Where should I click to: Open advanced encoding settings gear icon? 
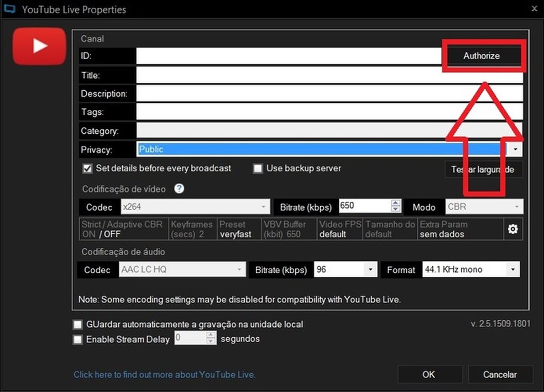(x=512, y=229)
